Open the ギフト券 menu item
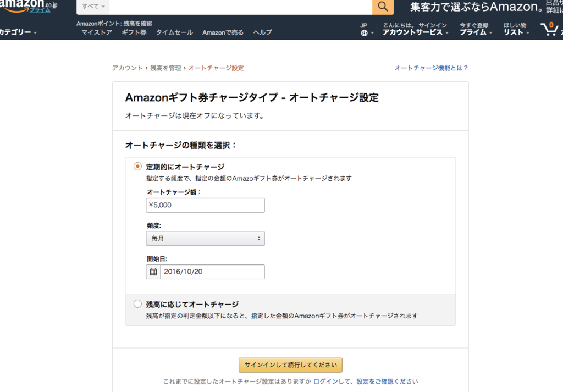563x392 pixels. coord(134,32)
